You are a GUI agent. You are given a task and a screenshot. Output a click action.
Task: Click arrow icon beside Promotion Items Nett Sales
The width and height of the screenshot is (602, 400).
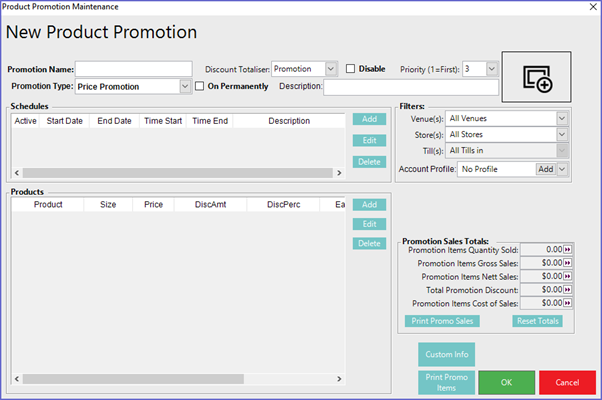(568, 276)
